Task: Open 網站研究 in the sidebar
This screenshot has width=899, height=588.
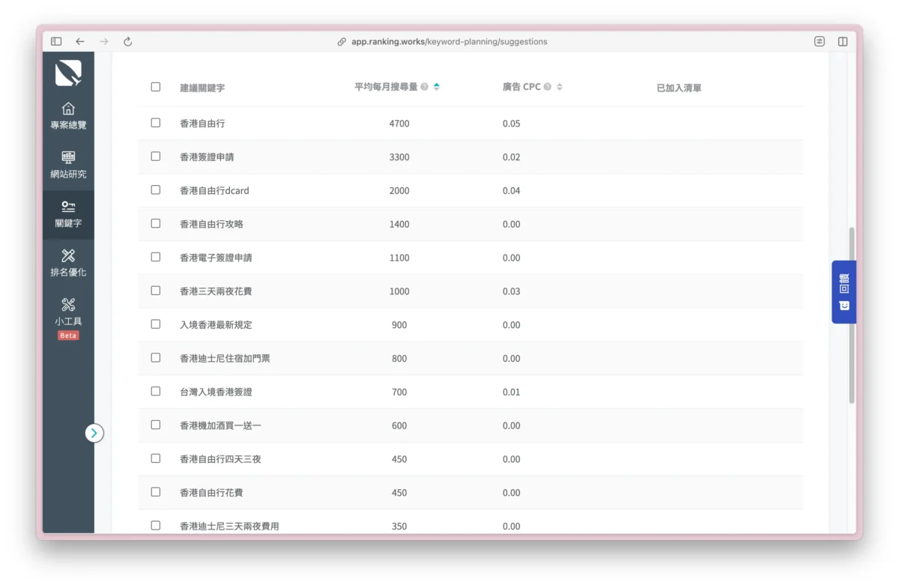Action: (x=68, y=166)
